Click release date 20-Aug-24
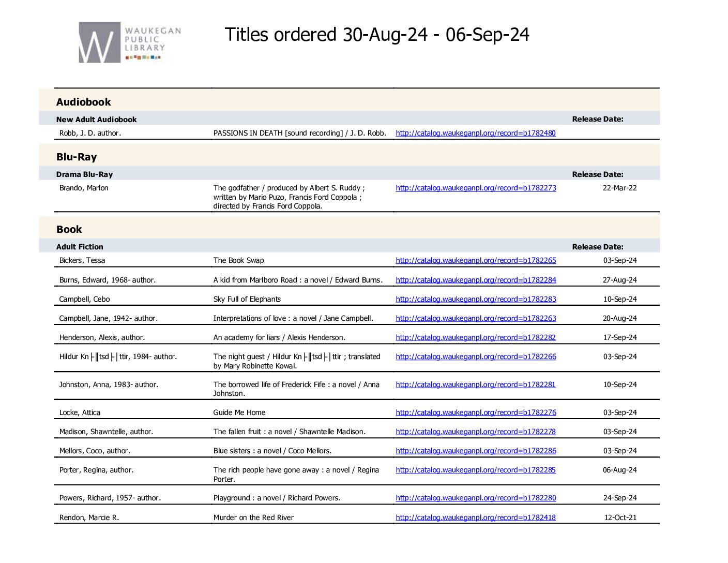728x563 pixels. [x=619, y=318]
